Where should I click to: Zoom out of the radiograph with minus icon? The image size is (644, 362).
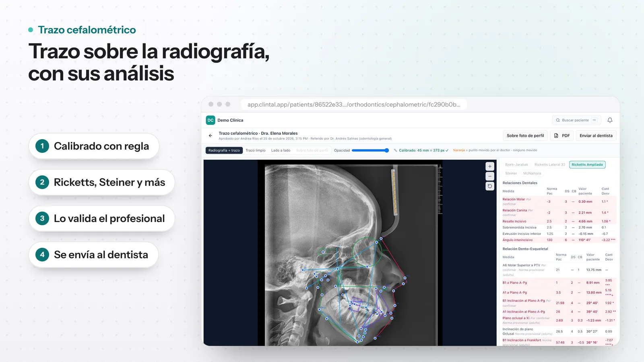pos(490,176)
